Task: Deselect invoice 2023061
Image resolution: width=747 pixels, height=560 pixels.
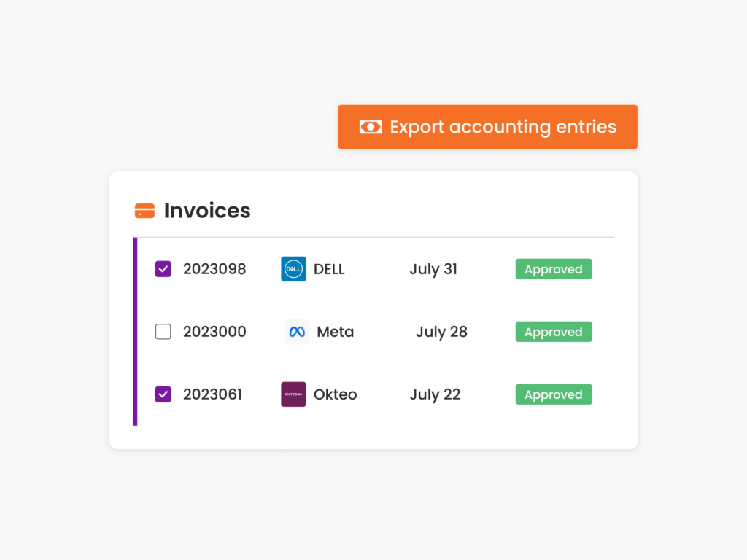Action: [x=163, y=394]
